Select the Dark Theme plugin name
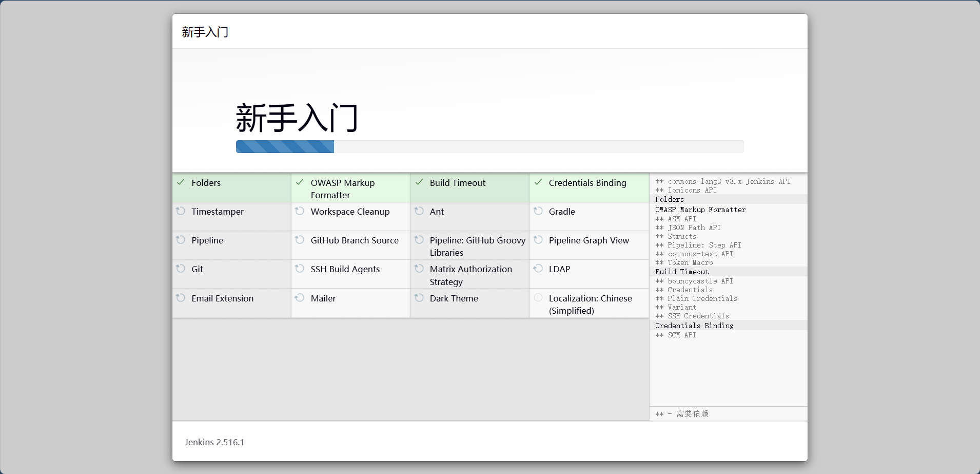 click(x=454, y=298)
